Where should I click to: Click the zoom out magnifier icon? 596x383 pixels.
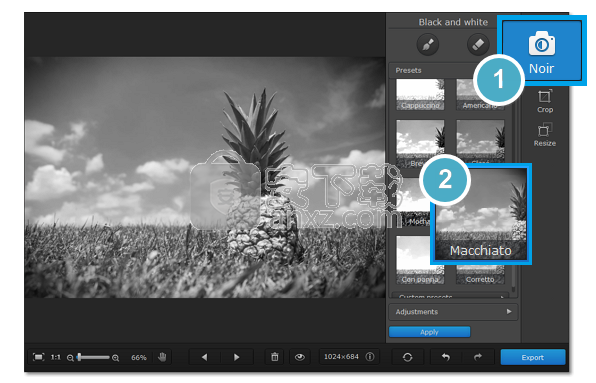click(x=70, y=358)
